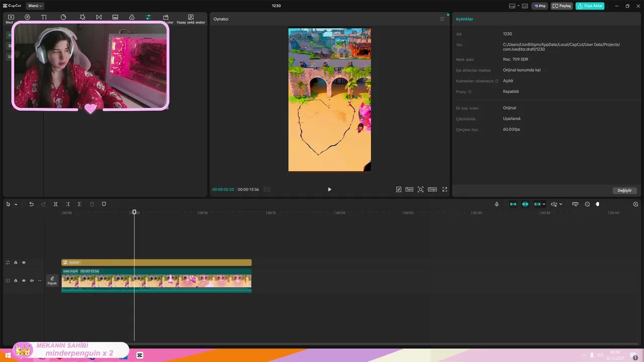Click the video preview canvas
Screen dimensions: 644x362
[330, 100]
